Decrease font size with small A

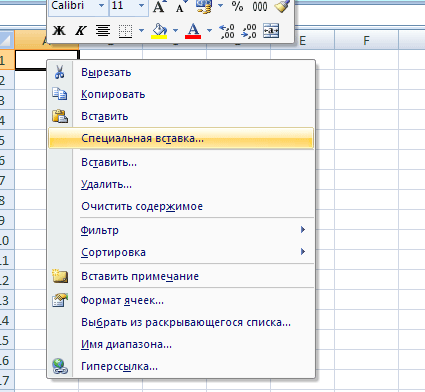point(180,7)
